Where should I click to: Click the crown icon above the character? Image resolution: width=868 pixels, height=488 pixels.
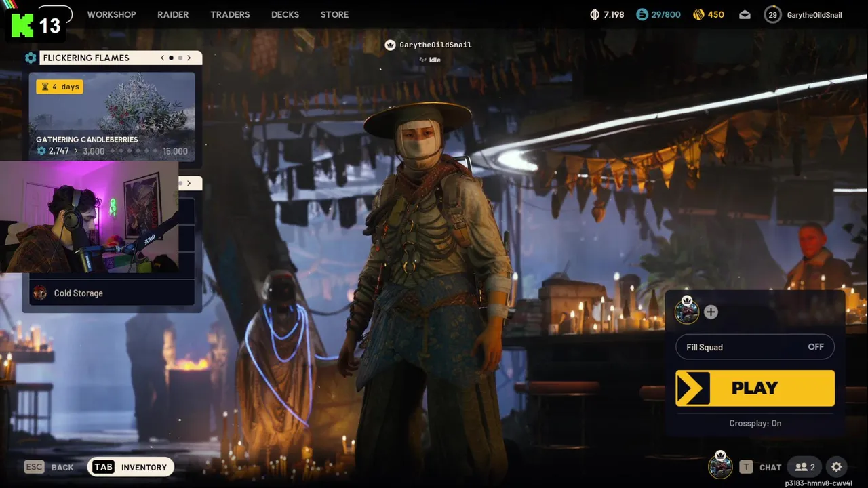click(390, 45)
